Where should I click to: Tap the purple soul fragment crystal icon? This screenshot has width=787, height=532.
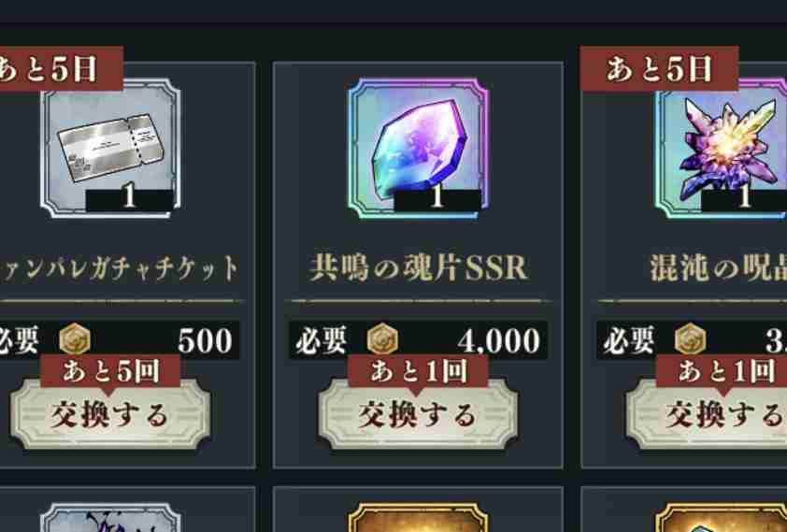[418, 149]
